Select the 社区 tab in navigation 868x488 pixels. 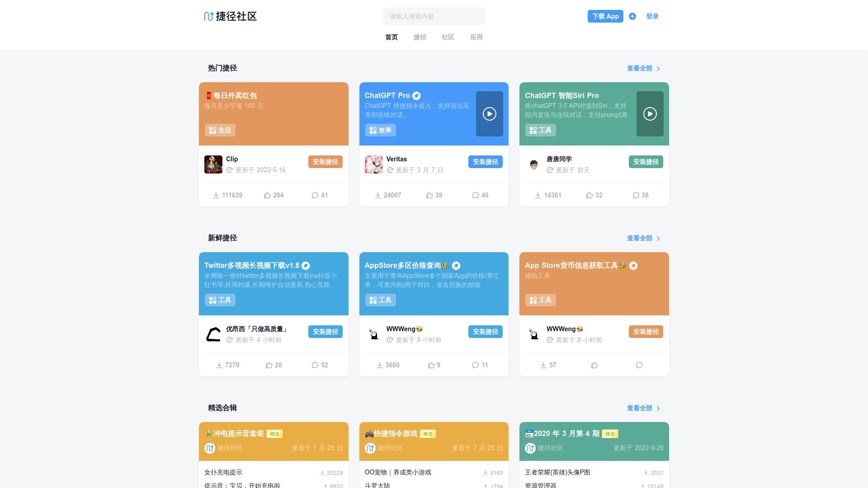point(448,37)
